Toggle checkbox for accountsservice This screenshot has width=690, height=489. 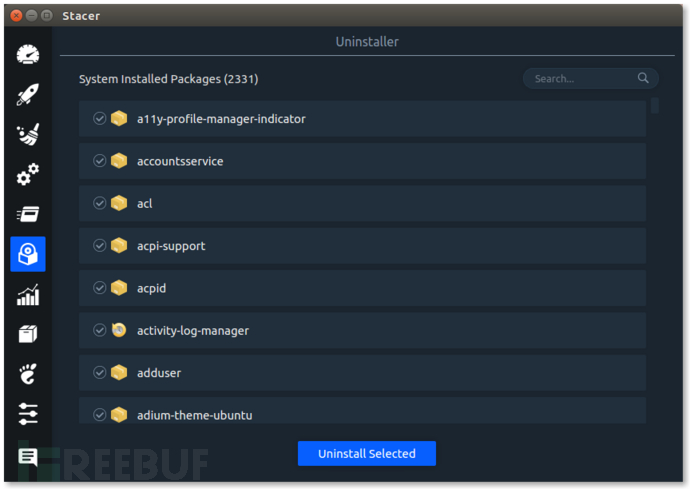(99, 161)
